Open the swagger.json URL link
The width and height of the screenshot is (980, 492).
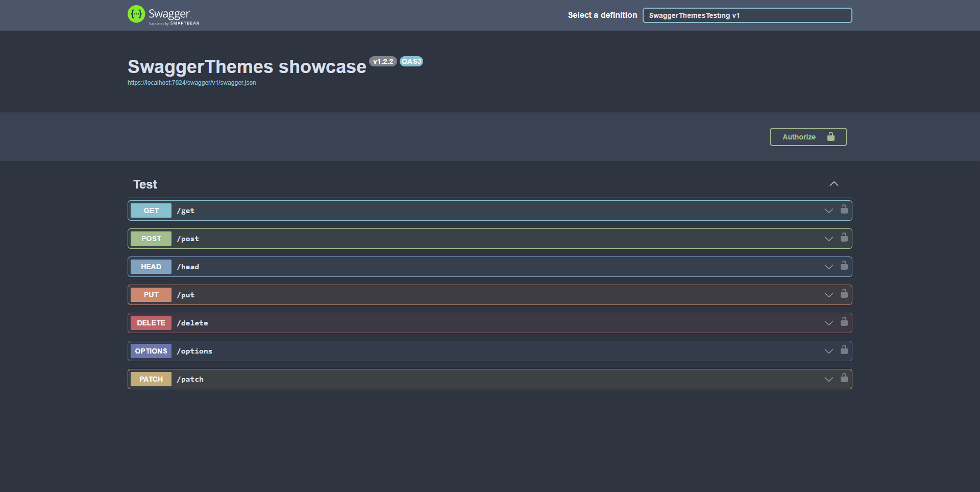192,83
